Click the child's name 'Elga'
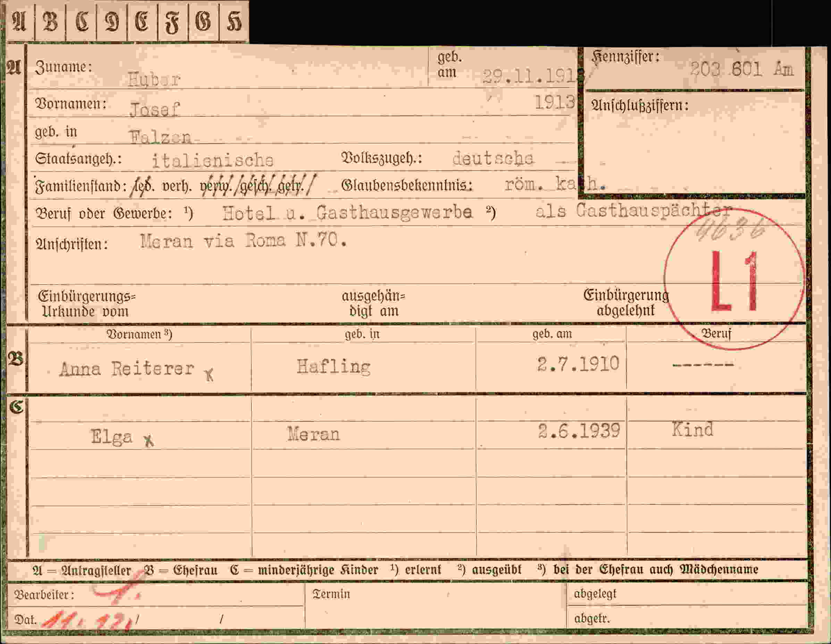 (x=111, y=436)
